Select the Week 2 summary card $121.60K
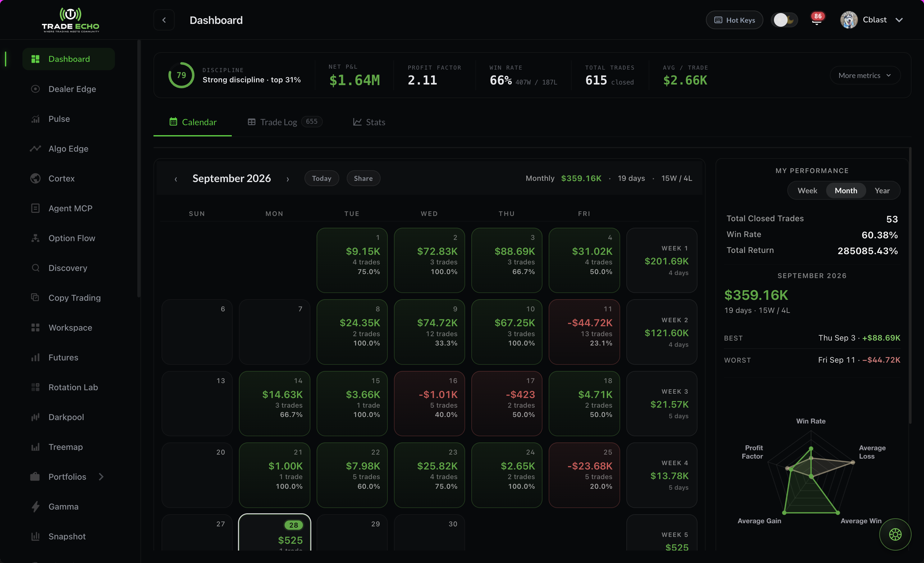 pos(661,332)
